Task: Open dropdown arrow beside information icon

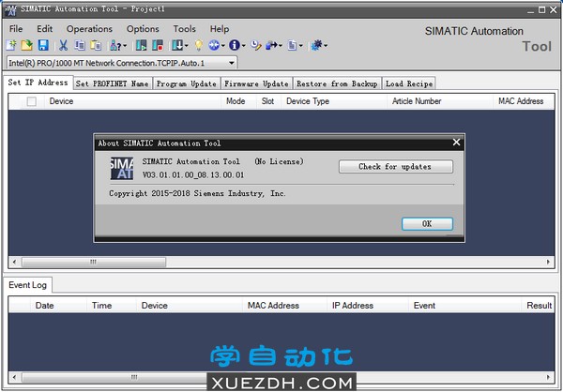Action: (243, 46)
